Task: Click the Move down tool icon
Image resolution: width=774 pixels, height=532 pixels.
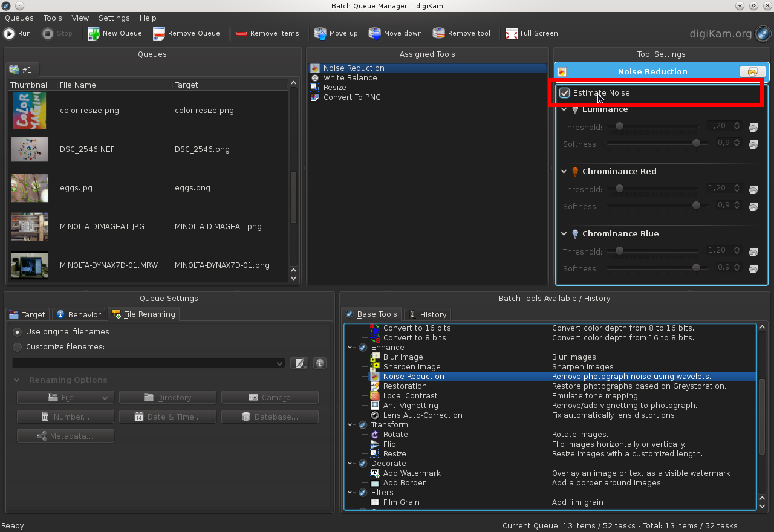Action: 395,33
